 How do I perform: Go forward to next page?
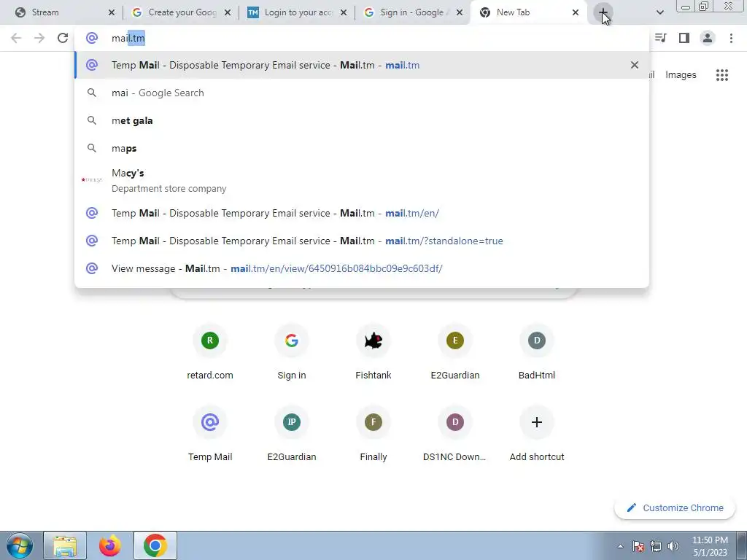pyautogui.click(x=39, y=38)
